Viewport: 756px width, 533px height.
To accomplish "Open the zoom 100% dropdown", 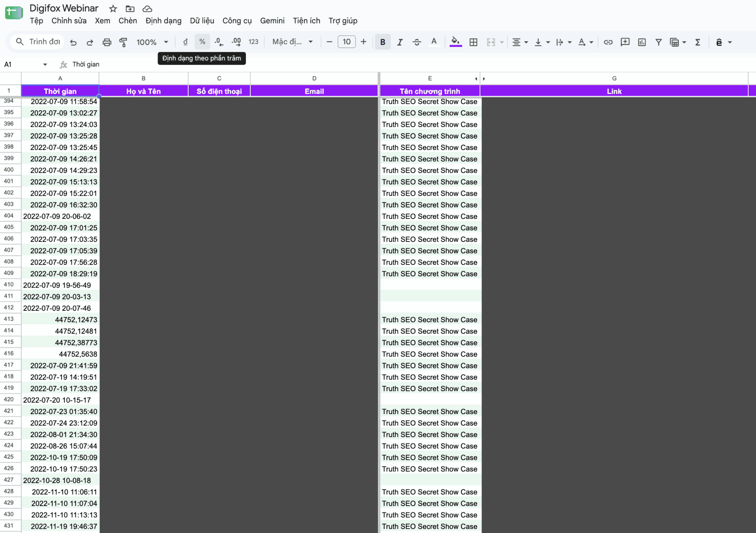I will (x=152, y=42).
